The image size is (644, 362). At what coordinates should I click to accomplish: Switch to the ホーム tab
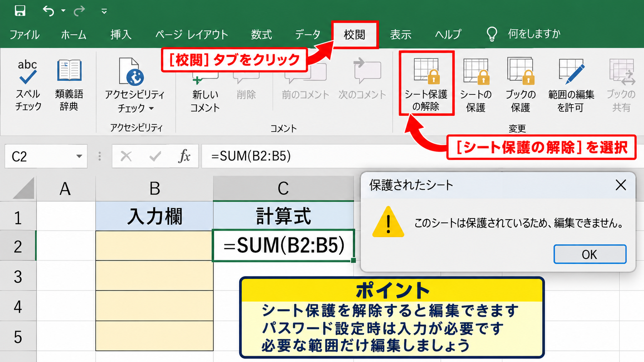pyautogui.click(x=74, y=35)
